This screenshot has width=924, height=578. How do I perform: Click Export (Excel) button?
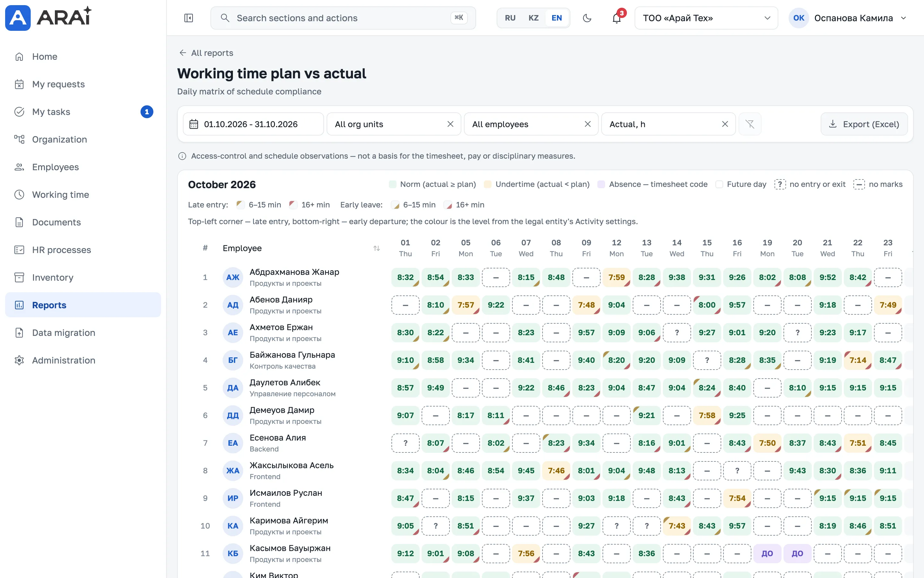864,124
